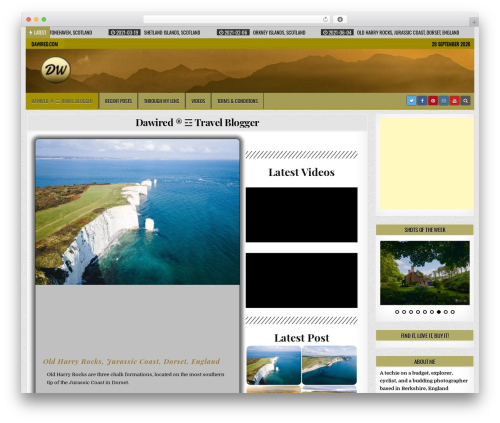The width and height of the screenshot is (500, 423).
Task: Select the third Shots of the Week slide dot
Action: [x=411, y=312]
